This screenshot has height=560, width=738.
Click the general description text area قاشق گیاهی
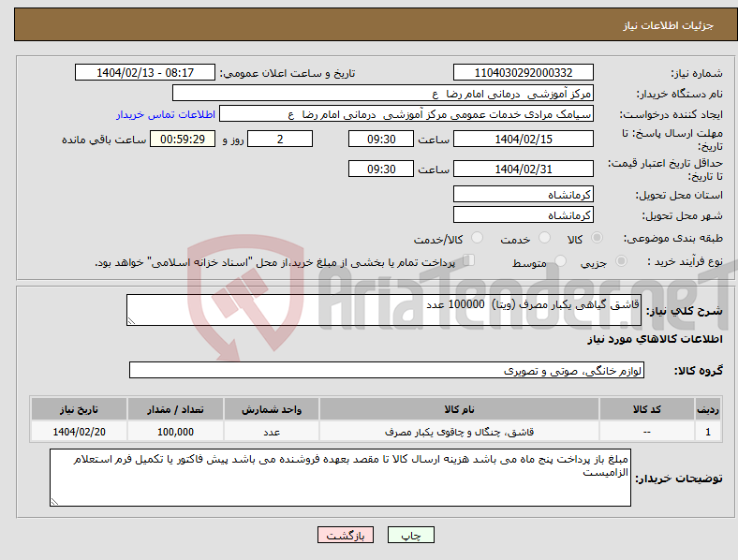point(384,310)
